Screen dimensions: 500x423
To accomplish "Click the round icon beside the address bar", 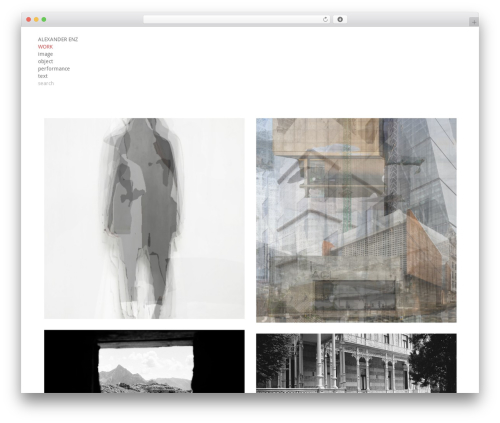I will (x=340, y=19).
